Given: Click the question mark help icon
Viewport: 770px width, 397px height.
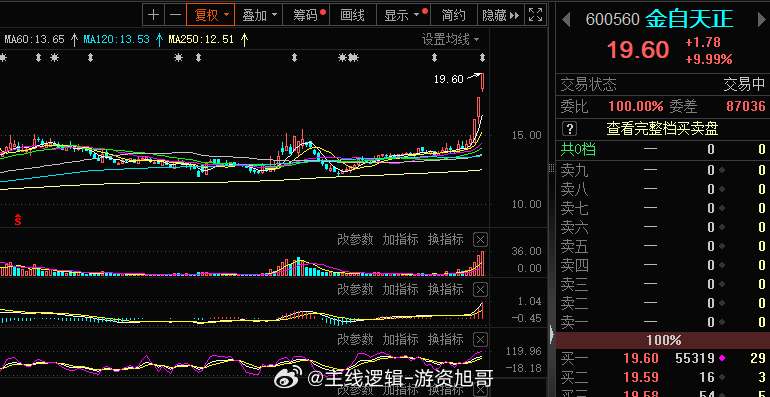Looking at the screenshot, I should (x=569, y=129).
